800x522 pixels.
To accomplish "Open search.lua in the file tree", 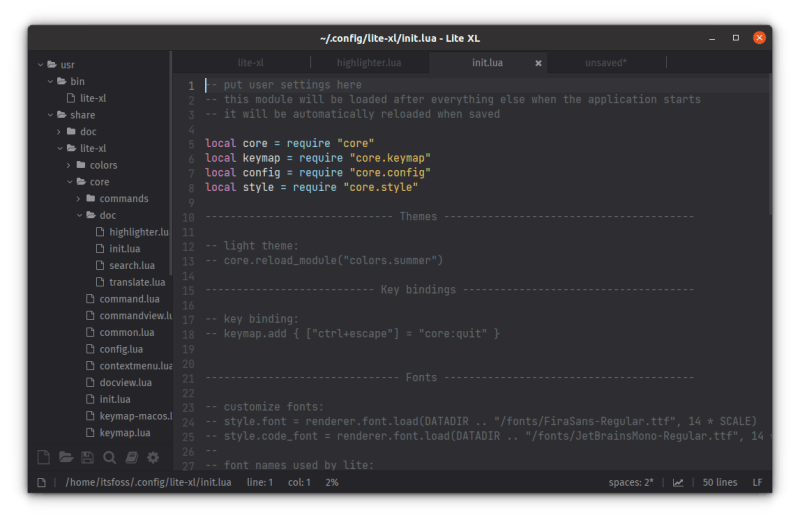I will [x=132, y=265].
